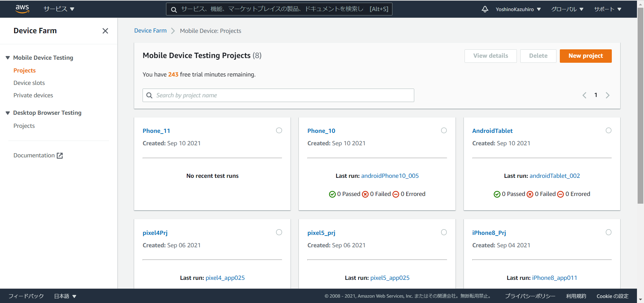Go to previous projects page

584,95
